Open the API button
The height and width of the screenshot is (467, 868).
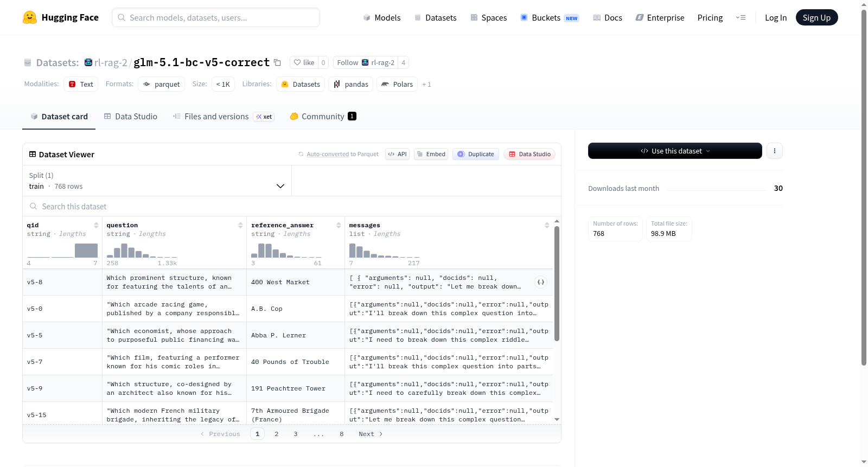pos(397,154)
